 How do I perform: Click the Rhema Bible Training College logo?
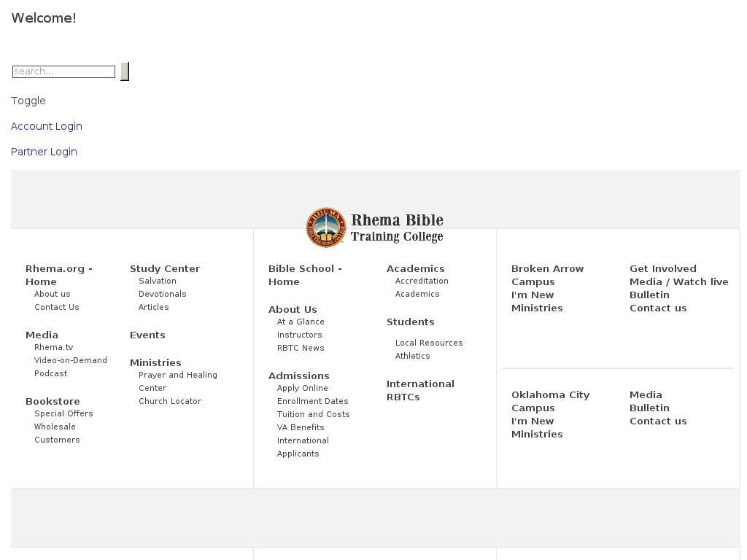coord(375,227)
